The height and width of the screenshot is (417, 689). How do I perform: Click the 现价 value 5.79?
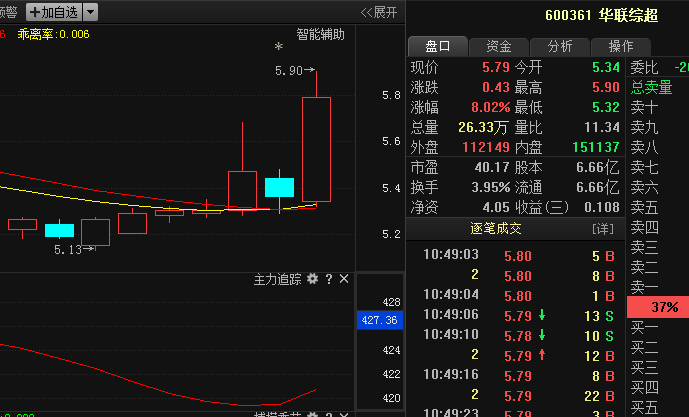click(x=496, y=67)
